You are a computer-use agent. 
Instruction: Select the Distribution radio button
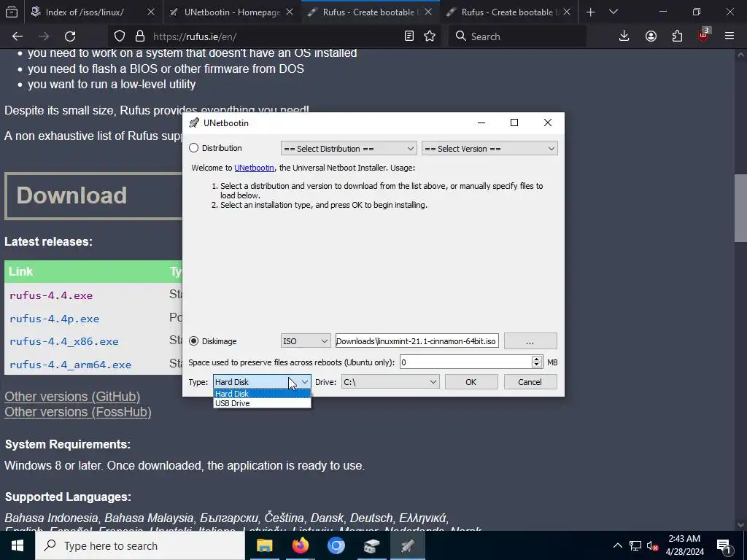193,148
